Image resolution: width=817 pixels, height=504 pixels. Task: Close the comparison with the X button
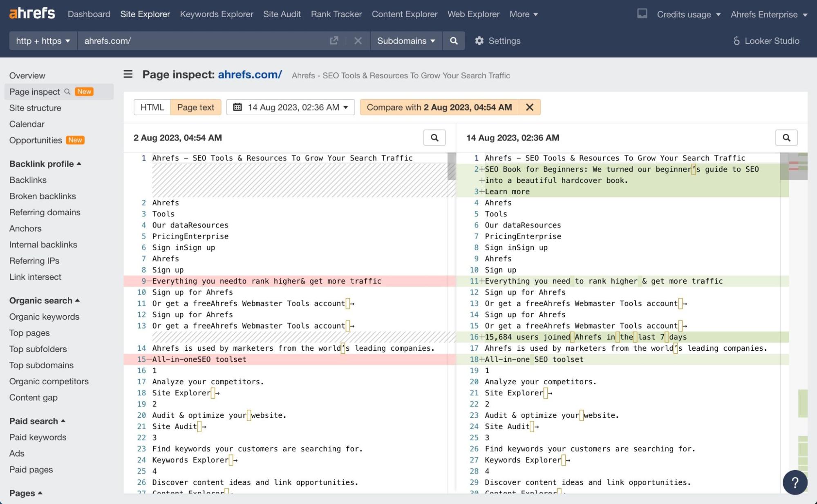530,107
